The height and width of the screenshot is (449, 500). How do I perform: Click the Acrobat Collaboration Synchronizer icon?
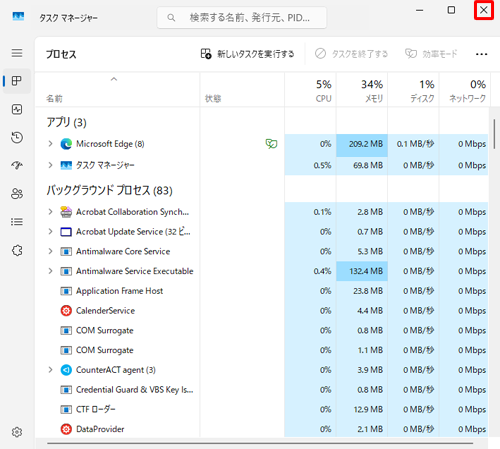[66, 212]
